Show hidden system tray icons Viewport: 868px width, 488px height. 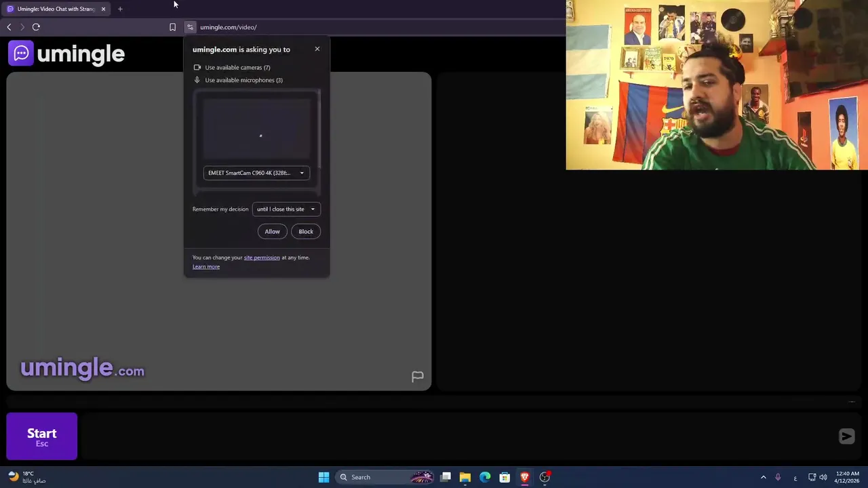click(x=763, y=477)
